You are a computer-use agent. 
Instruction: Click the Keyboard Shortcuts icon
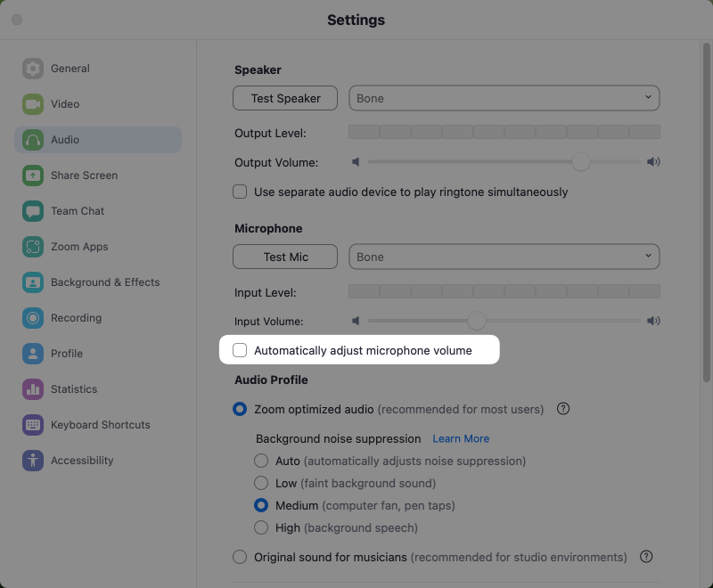pyautogui.click(x=33, y=425)
